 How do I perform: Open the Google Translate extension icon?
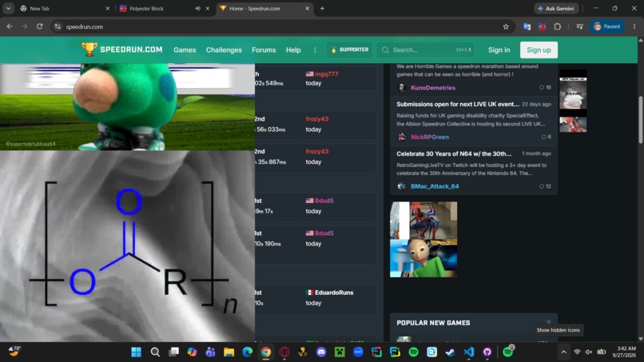coord(527,26)
